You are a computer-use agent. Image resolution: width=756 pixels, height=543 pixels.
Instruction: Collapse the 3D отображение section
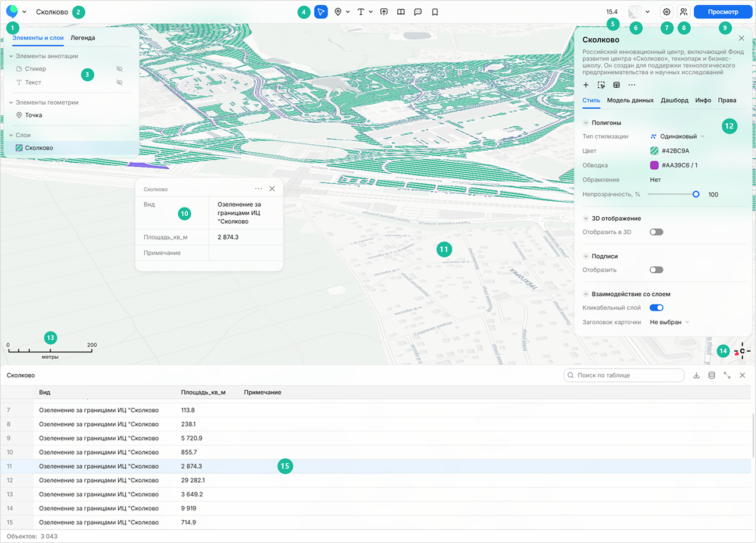(x=586, y=219)
